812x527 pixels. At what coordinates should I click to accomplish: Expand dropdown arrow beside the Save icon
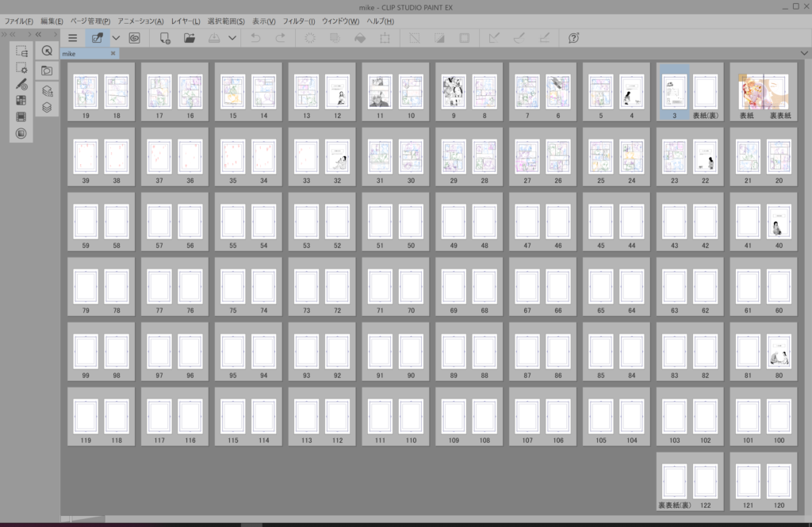point(232,37)
